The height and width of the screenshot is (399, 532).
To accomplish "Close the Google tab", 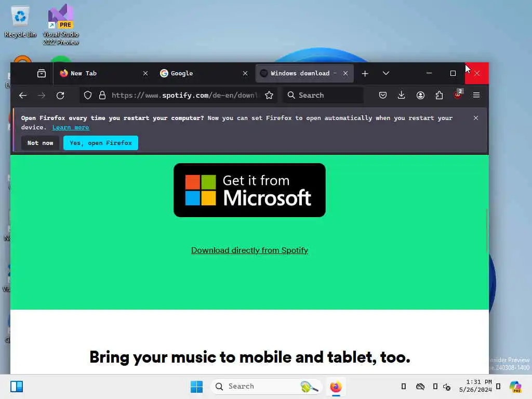I will pyautogui.click(x=245, y=73).
